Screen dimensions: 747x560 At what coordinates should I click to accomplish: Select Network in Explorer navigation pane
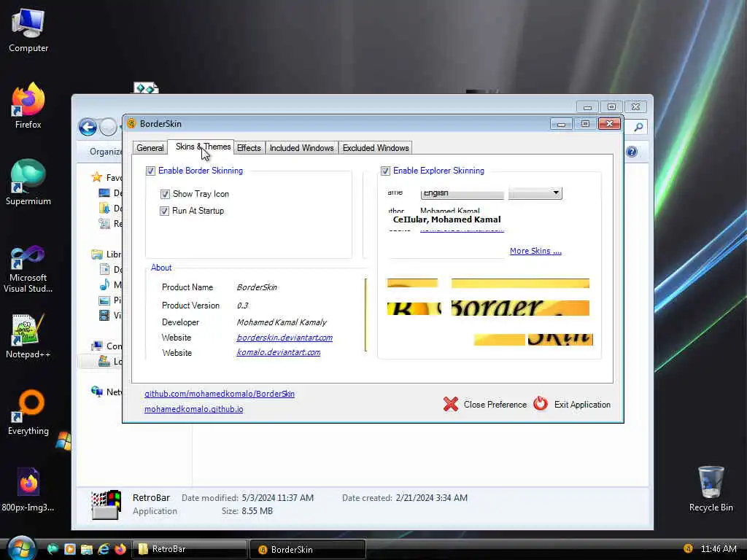coord(107,392)
